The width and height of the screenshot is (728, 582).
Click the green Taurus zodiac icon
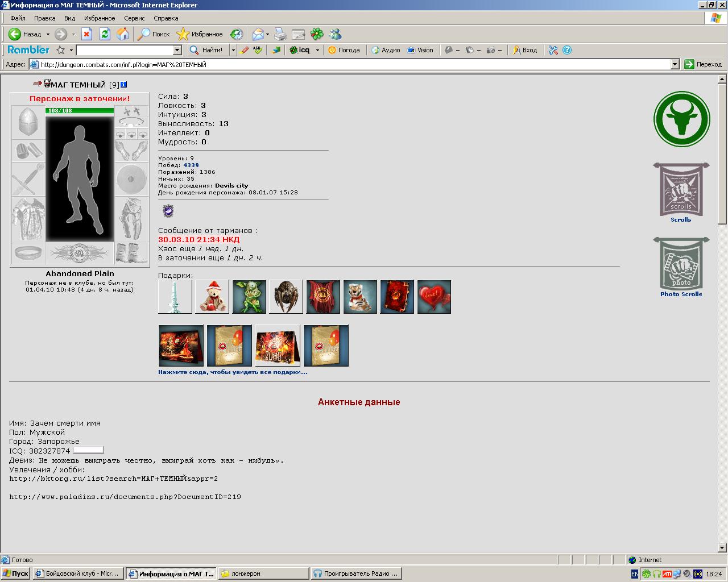click(x=681, y=119)
